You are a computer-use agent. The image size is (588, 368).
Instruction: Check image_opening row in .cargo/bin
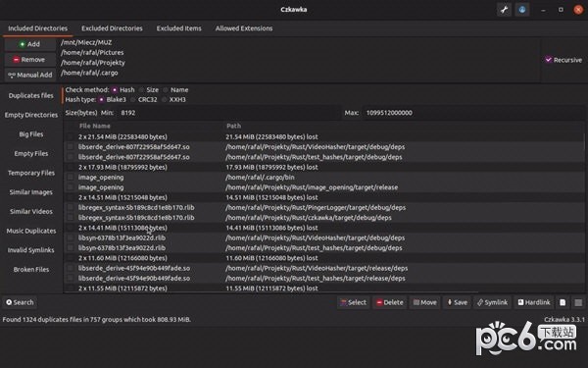pos(71,178)
